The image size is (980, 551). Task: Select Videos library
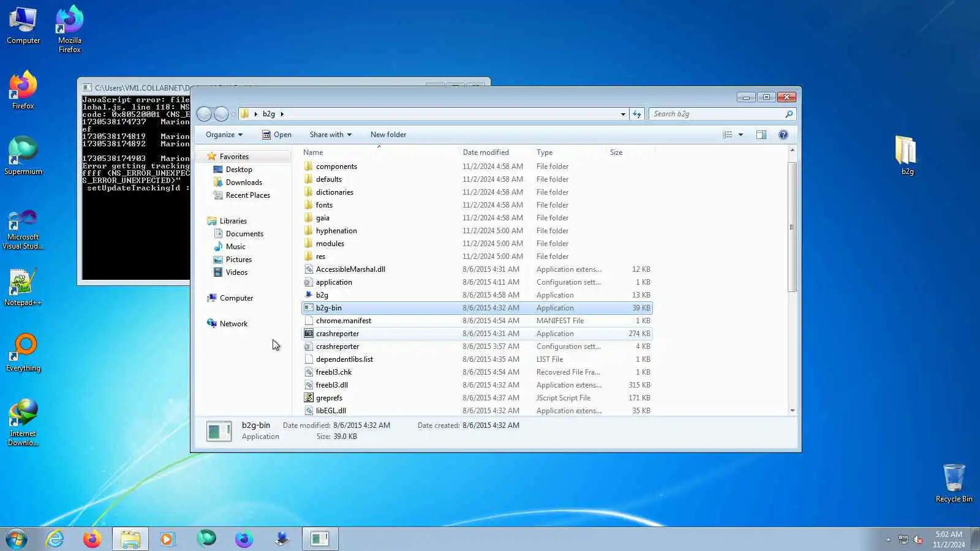(x=236, y=272)
